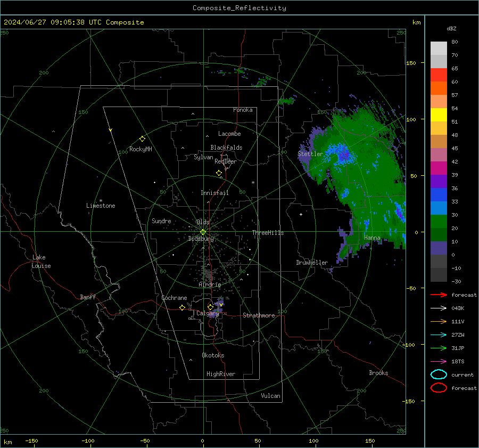
Task: Select the orange 111V arrow in legend
Action: 439,321
